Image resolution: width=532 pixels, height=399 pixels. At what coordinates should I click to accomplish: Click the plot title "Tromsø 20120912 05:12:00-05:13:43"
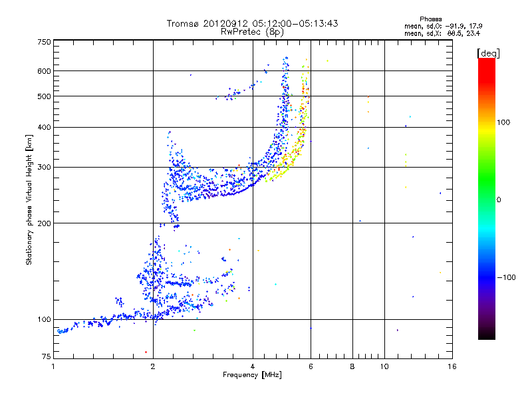pos(253,23)
